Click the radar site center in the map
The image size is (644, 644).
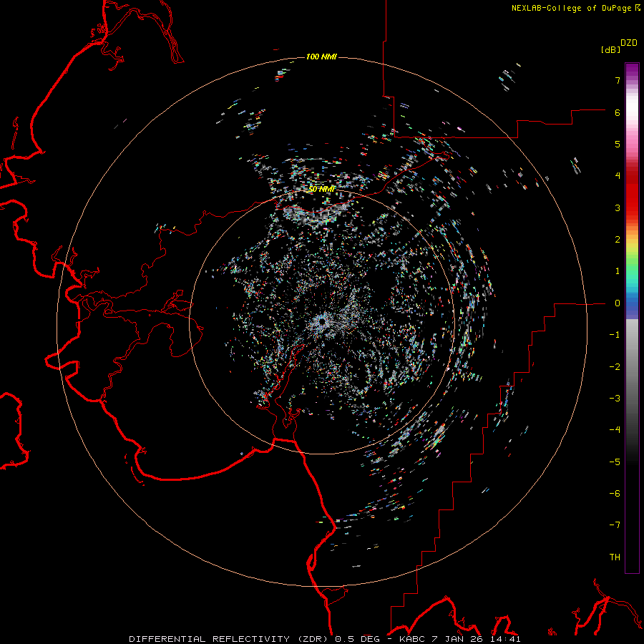click(322, 321)
